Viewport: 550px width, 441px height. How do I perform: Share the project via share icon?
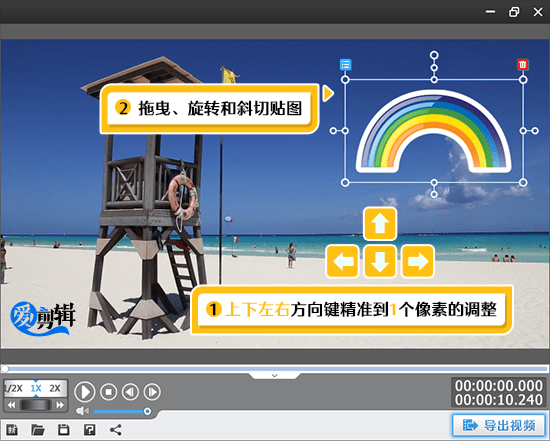pyautogui.click(x=116, y=429)
